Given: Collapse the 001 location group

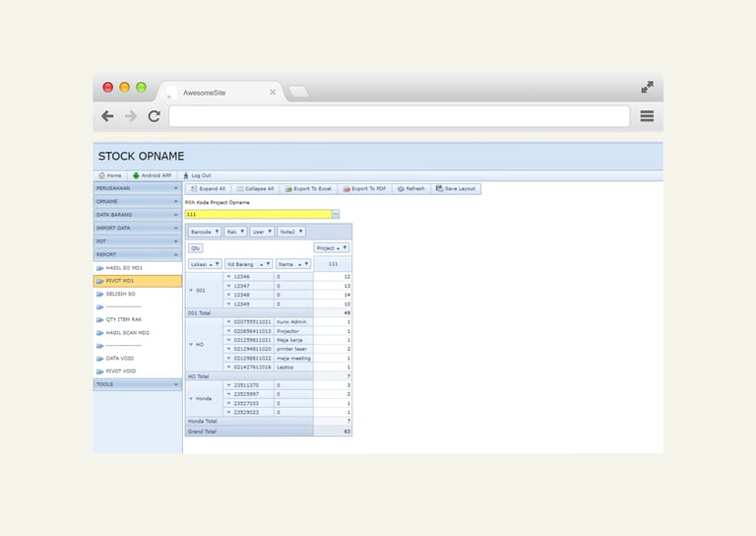Looking at the screenshot, I should (x=191, y=291).
